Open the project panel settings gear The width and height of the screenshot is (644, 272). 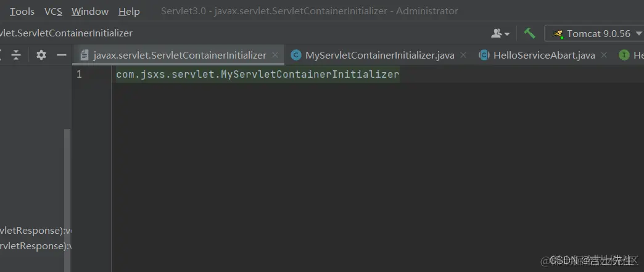click(x=41, y=55)
